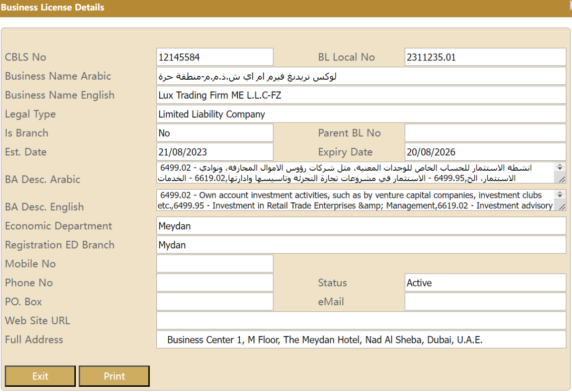
Task: Focus the empty Mobile No field
Action: tap(214, 264)
